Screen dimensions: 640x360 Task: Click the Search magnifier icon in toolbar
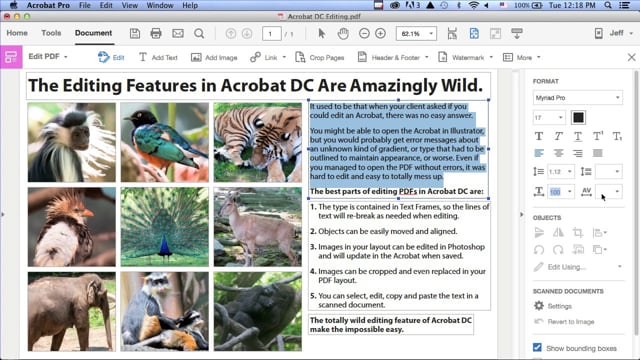(x=199, y=33)
